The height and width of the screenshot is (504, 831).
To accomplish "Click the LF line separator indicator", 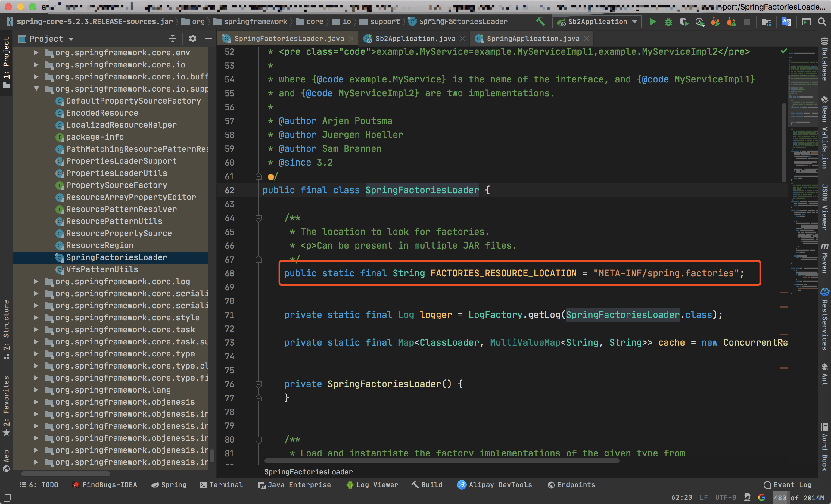I will pos(704,498).
